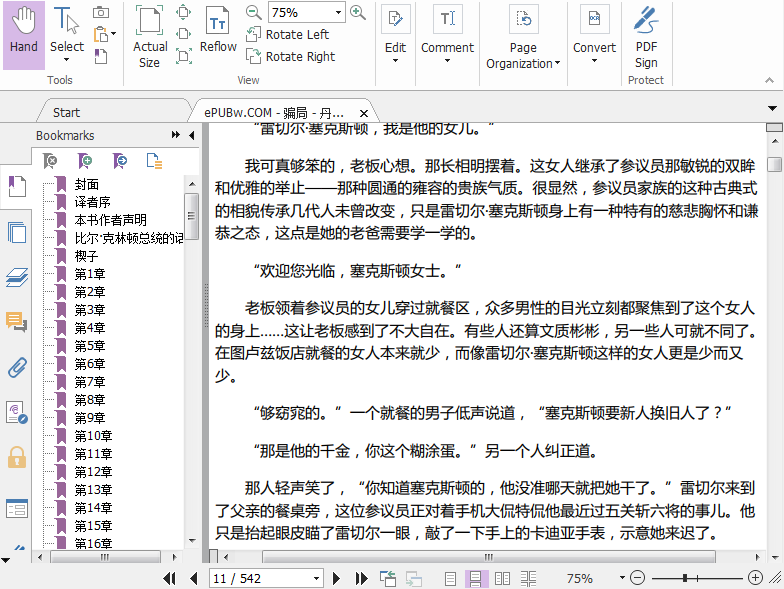The height and width of the screenshot is (589, 784).
Task: Open the Digital Signatures sidebar panel
Action: point(16,413)
